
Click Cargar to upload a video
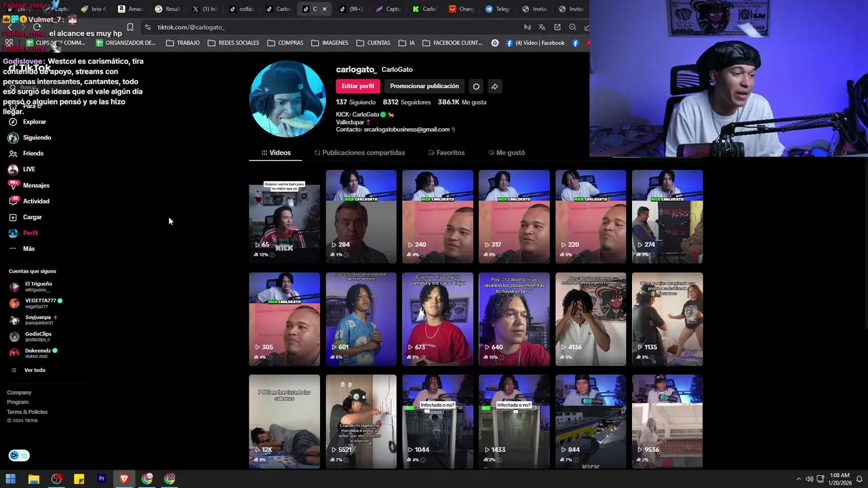click(25, 218)
